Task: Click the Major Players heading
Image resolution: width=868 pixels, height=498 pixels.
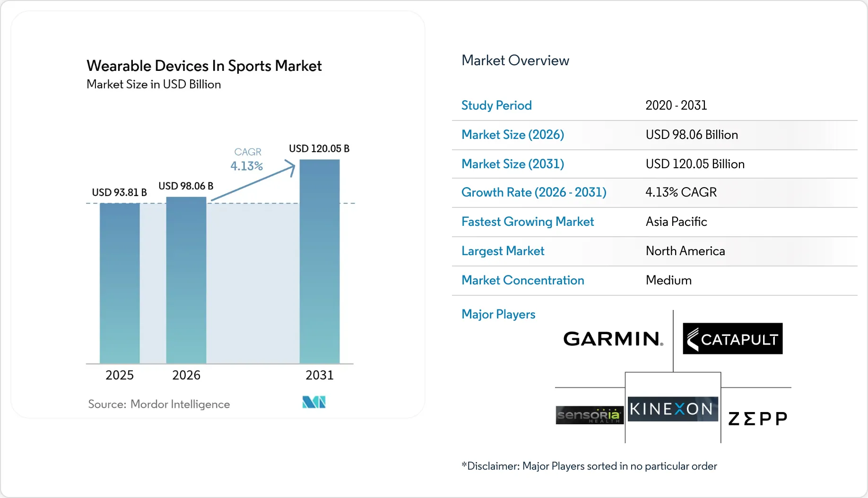Action: tap(498, 314)
